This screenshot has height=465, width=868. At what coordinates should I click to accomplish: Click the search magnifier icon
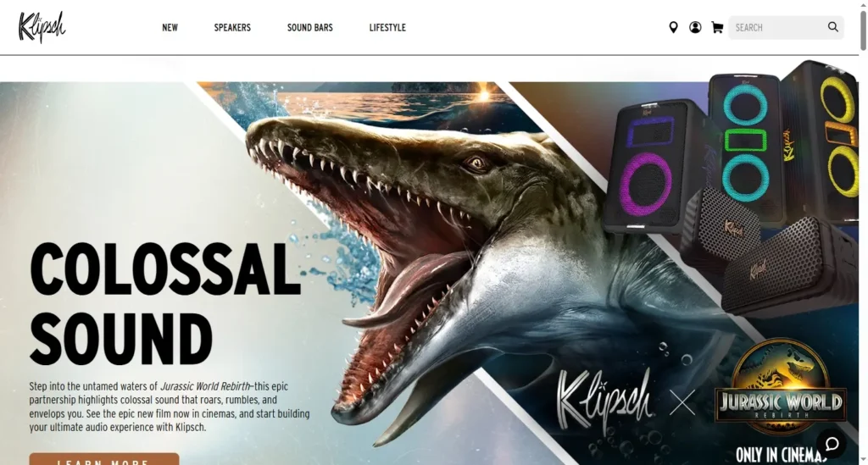[x=832, y=27]
